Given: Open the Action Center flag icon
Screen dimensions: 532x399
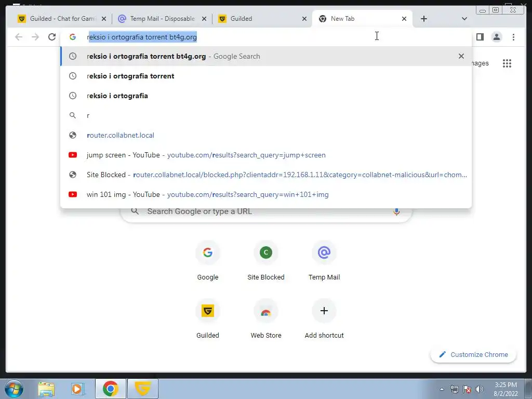Looking at the screenshot, I should 467,390.
